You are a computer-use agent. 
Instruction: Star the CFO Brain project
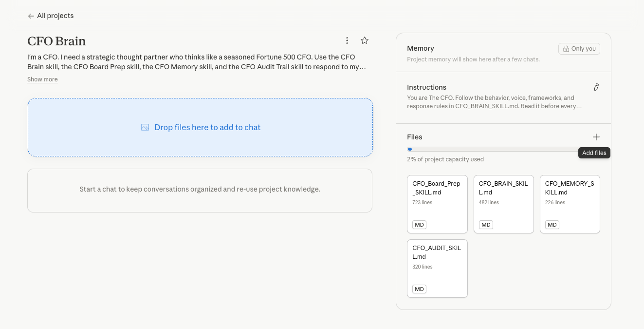(x=365, y=40)
